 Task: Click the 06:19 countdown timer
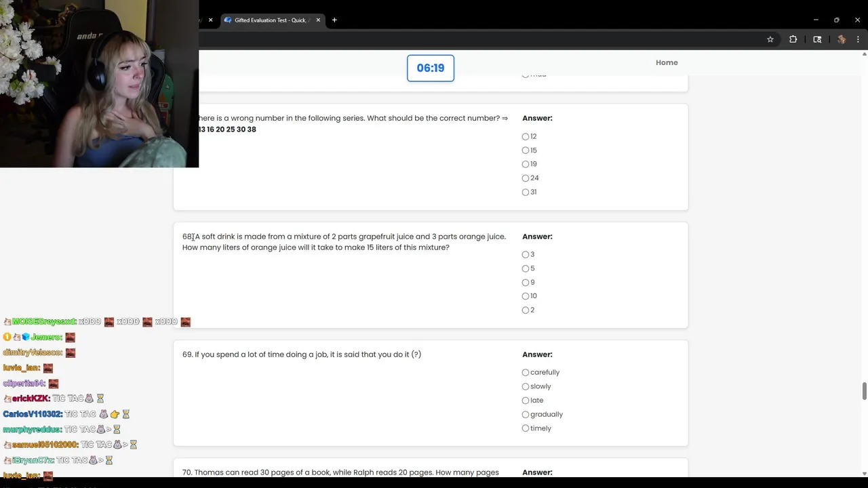pos(431,68)
